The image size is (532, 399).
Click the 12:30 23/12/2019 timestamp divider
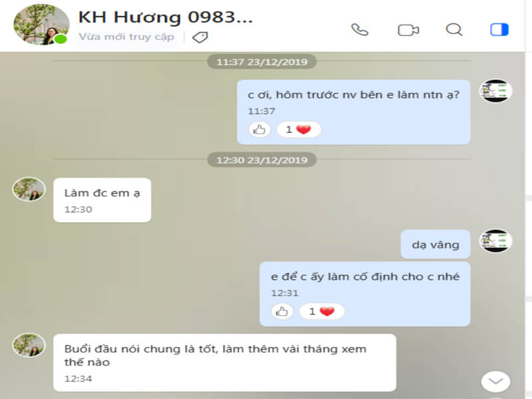pos(262,160)
